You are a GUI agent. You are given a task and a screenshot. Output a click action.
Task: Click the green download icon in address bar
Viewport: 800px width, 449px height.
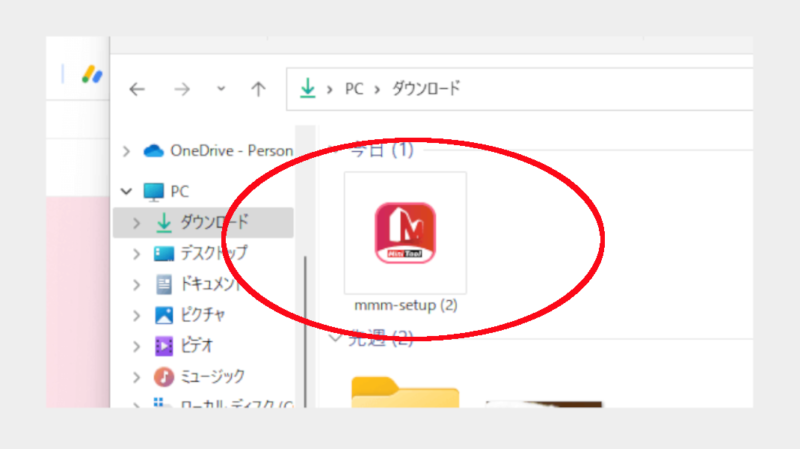point(308,88)
